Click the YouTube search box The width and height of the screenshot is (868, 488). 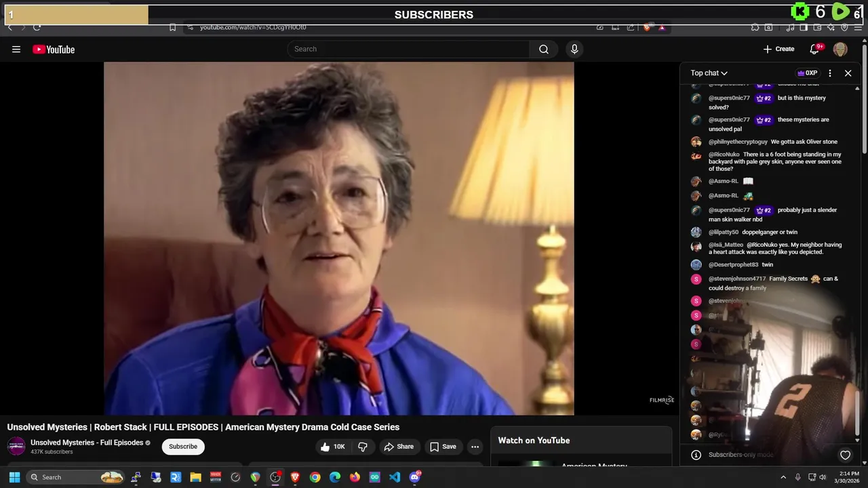408,49
